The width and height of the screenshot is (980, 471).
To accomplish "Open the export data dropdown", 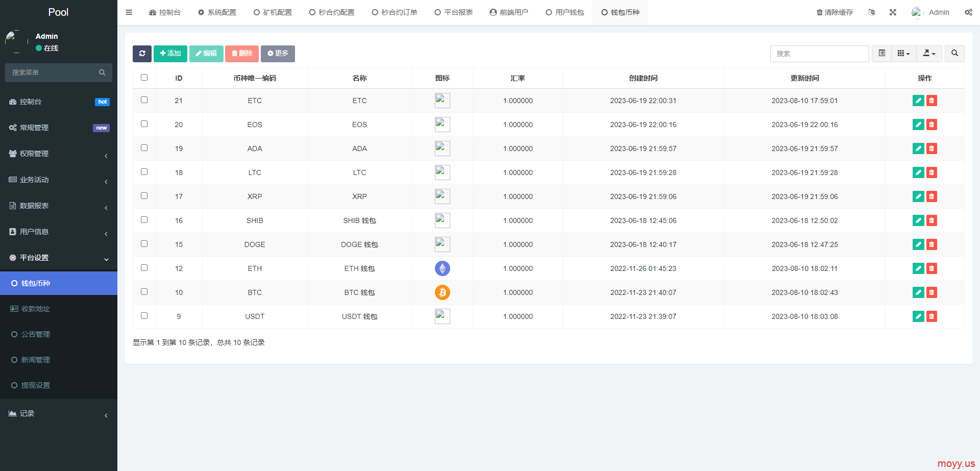I will 929,54.
